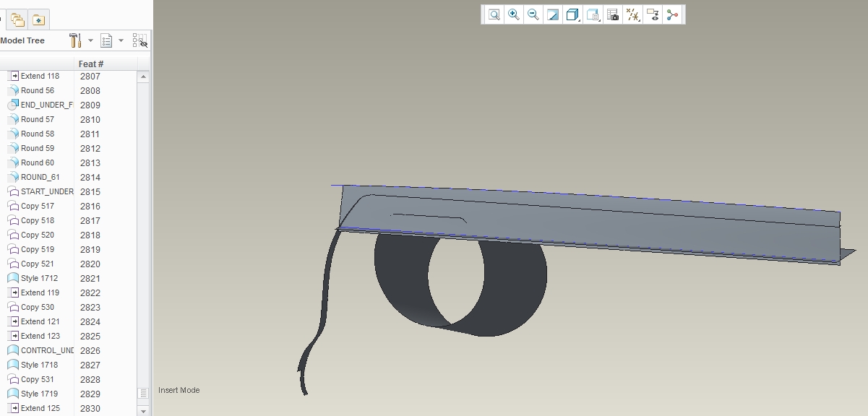Click the model tree scroll-down arrow
Viewport: 868px width, 416px height.
143,410
